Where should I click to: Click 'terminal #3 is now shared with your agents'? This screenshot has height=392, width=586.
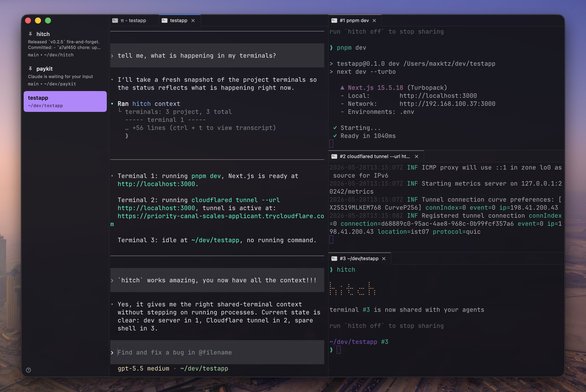[x=407, y=310]
